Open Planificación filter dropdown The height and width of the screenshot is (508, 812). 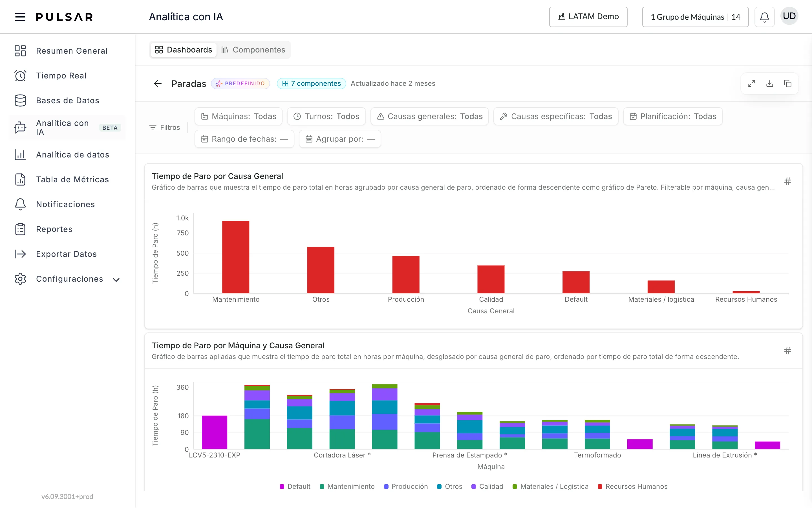[x=673, y=116]
